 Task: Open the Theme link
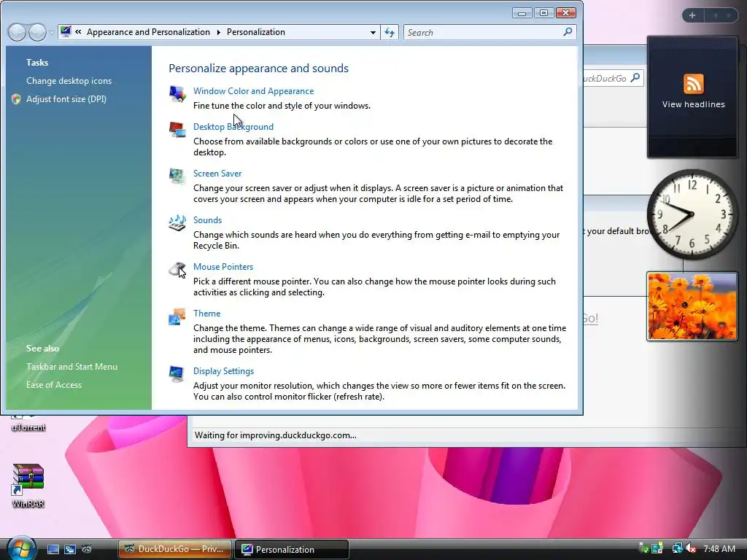point(206,314)
